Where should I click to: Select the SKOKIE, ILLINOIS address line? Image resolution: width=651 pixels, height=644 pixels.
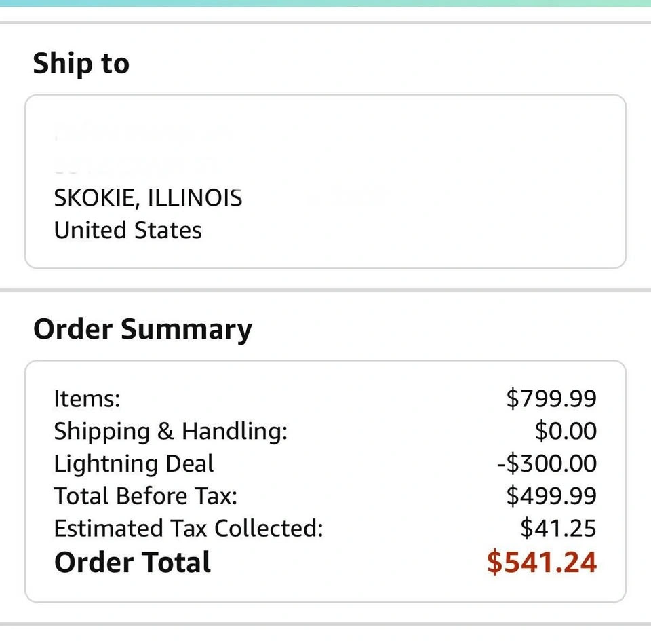click(148, 198)
